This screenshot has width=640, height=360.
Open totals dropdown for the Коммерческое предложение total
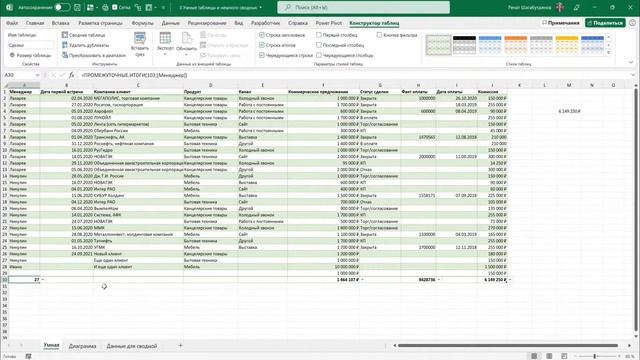pos(362,280)
